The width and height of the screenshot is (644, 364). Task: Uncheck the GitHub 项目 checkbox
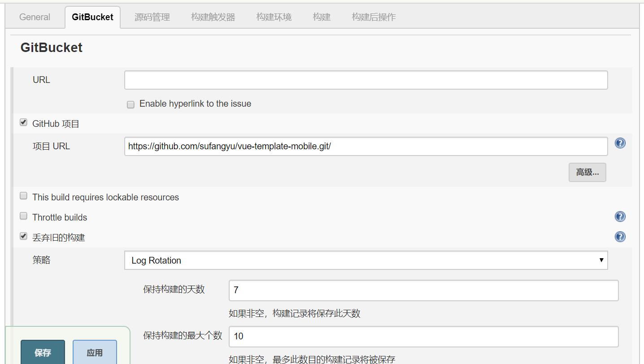[23, 122]
